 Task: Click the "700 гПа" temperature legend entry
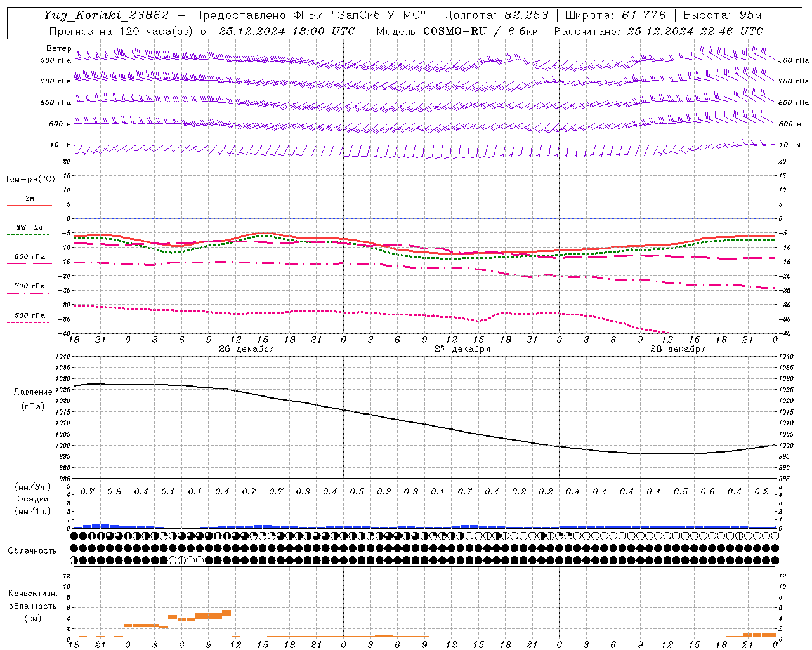tap(29, 286)
